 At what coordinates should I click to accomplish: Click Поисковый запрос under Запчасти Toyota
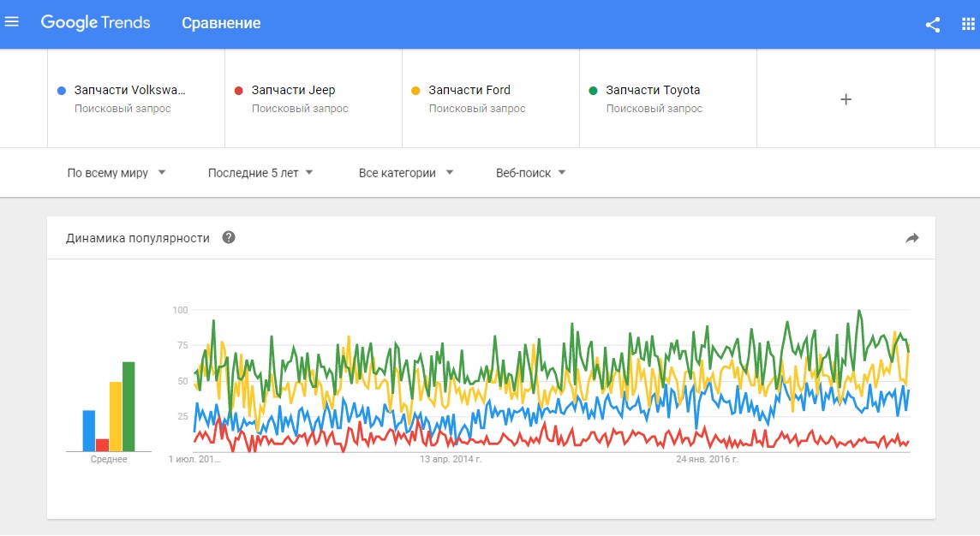654,109
